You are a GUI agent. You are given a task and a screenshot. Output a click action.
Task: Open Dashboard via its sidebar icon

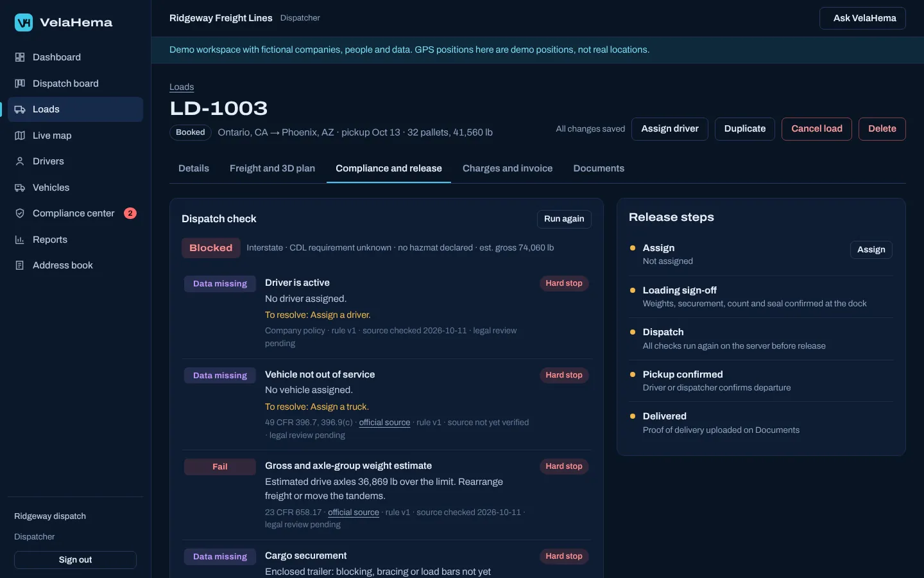[x=20, y=57]
